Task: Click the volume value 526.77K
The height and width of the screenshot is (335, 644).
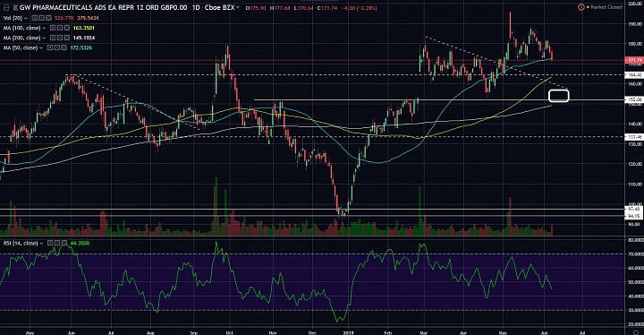Action: [x=64, y=18]
